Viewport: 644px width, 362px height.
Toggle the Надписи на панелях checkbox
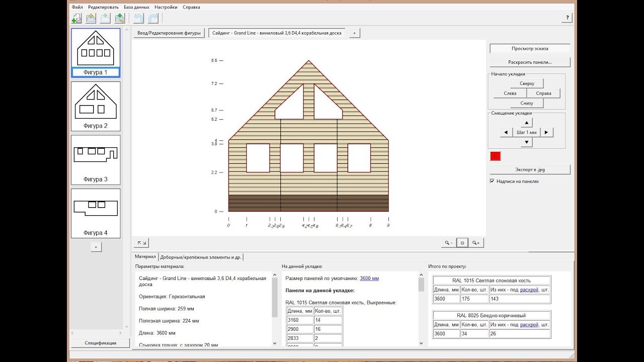coord(492,181)
